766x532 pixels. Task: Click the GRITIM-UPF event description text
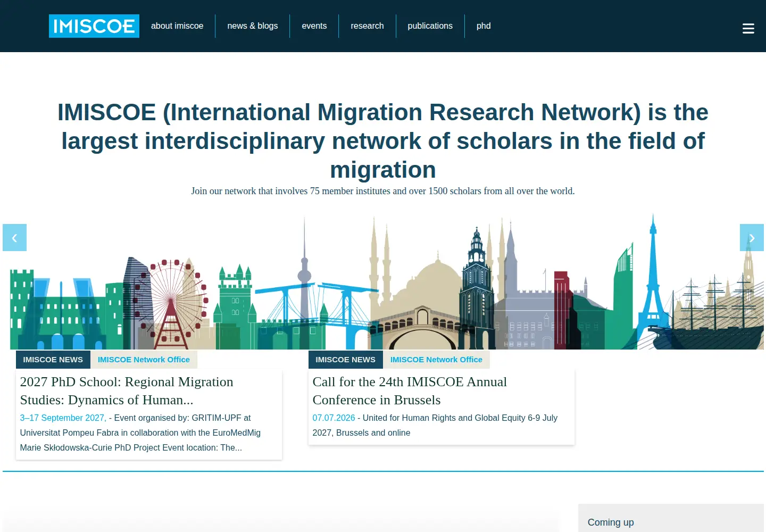coord(140,433)
